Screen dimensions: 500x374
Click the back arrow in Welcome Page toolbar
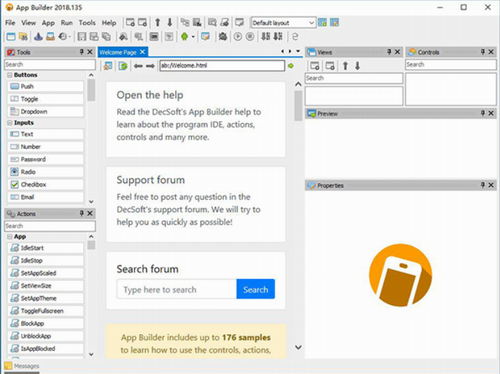coord(138,66)
